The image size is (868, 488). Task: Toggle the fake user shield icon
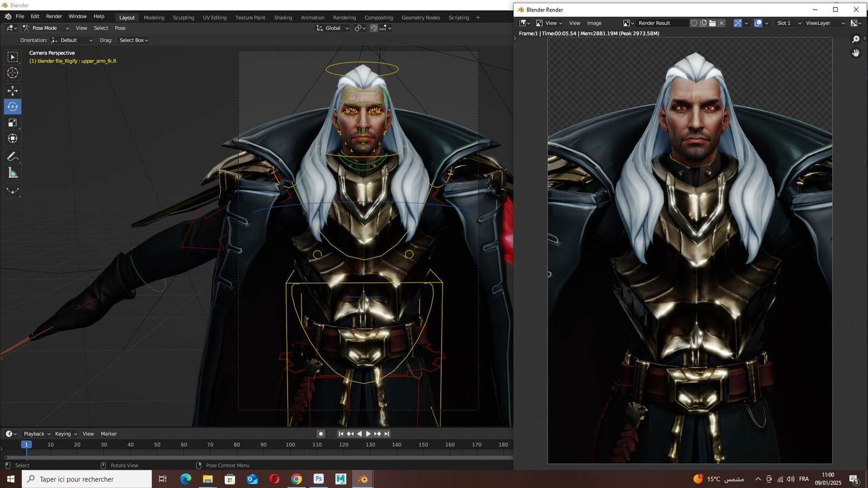[694, 23]
